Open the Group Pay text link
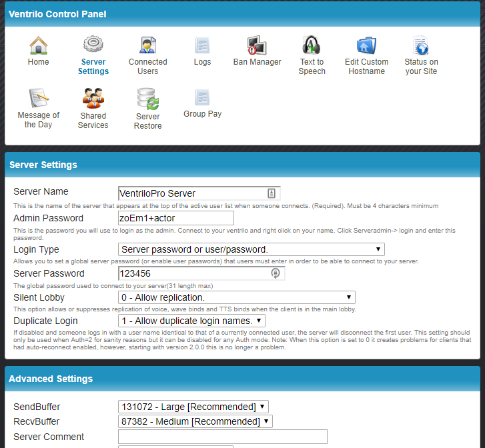This screenshot has width=485, height=448. point(202,114)
